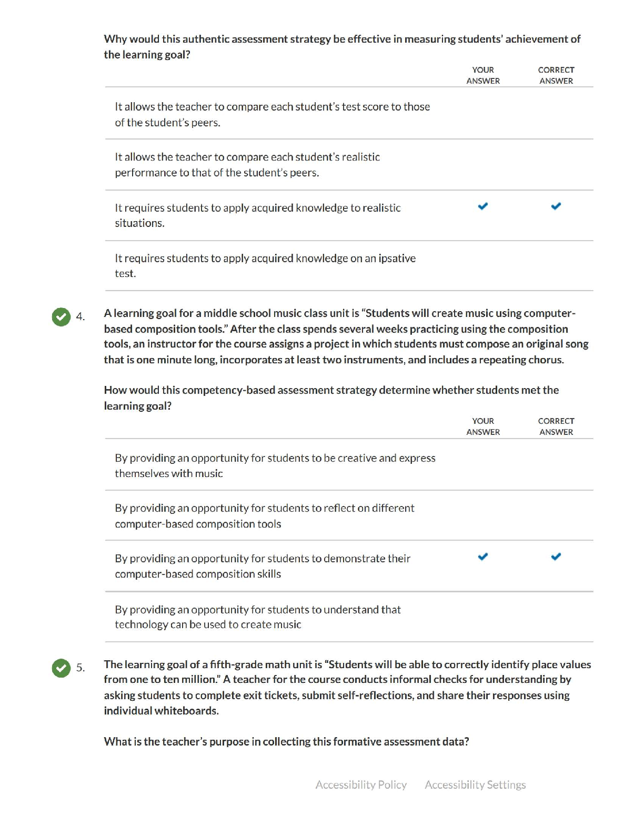Click the top 'Correct Answer' column header
This screenshot has height=834, width=644.
[556, 75]
